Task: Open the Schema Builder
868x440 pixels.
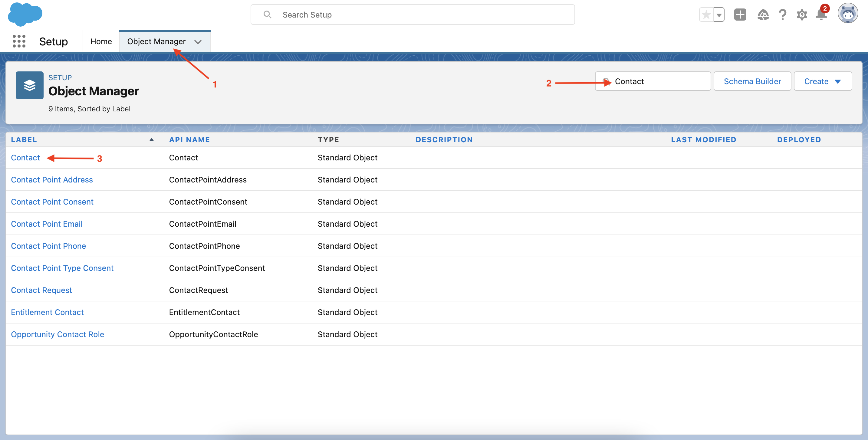Action: pyautogui.click(x=752, y=81)
